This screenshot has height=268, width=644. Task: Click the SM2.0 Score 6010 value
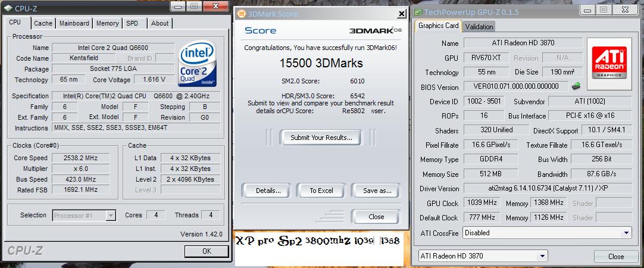coord(357,81)
